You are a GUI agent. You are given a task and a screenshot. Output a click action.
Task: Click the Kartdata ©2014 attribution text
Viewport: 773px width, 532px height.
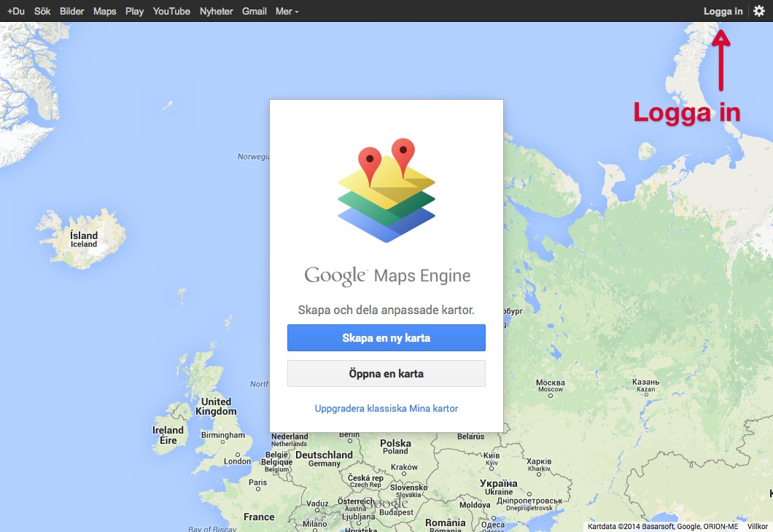click(663, 527)
